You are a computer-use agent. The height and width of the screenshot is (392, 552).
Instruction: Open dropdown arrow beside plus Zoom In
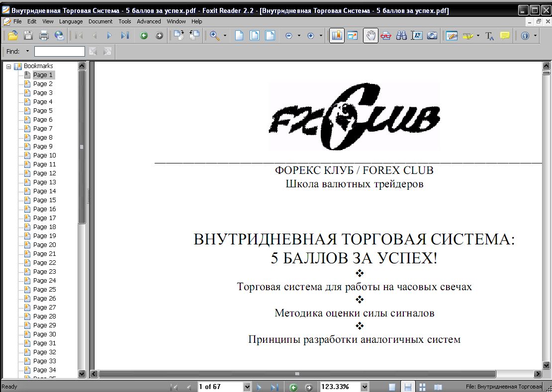click(x=321, y=35)
